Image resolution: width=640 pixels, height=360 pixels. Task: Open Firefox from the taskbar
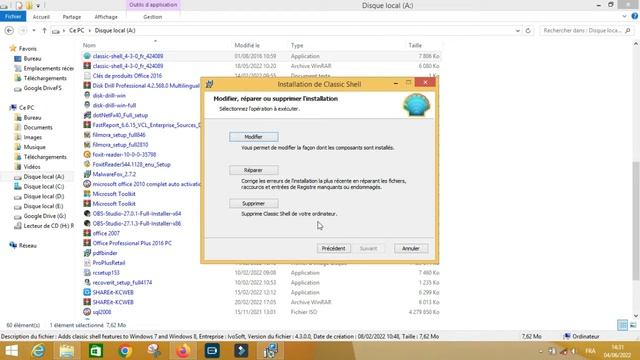pos(183,351)
